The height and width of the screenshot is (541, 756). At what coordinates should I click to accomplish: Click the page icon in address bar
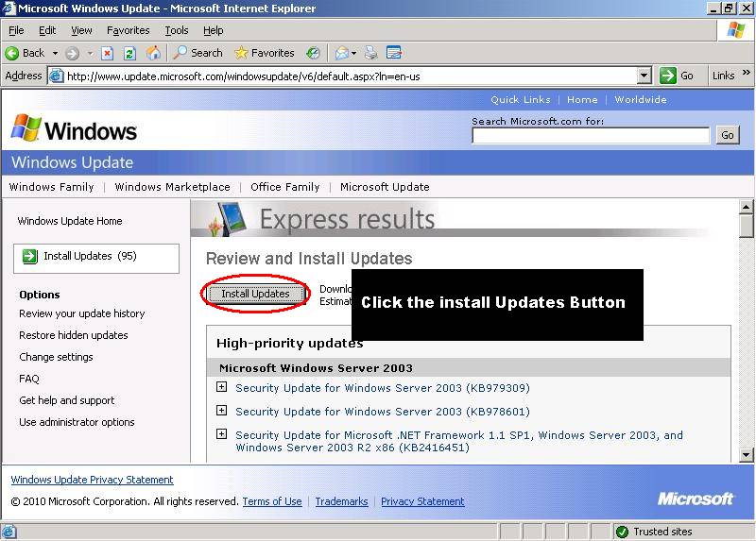tap(57, 76)
